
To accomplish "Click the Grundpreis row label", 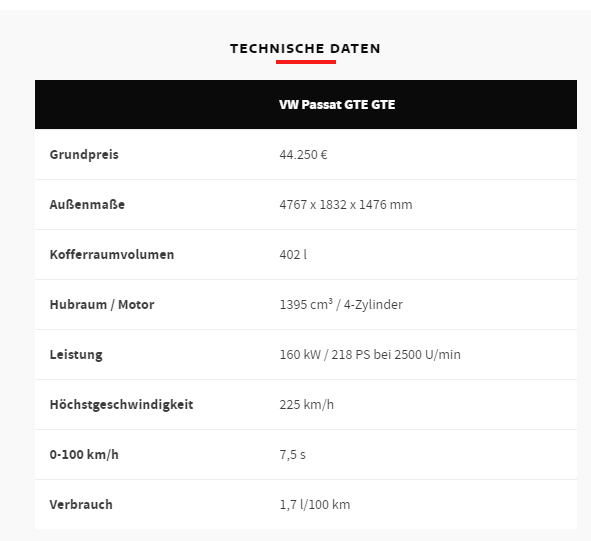I will pyautogui.click(x=84, y=155).
